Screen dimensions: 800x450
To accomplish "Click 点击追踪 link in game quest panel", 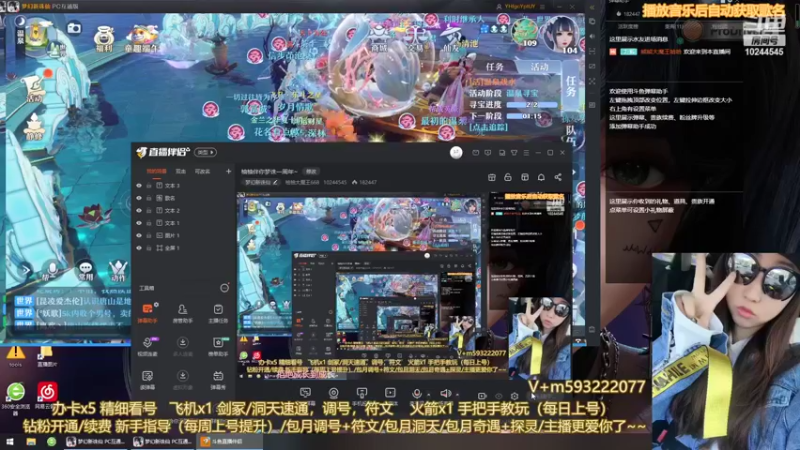I will point(488,127).
